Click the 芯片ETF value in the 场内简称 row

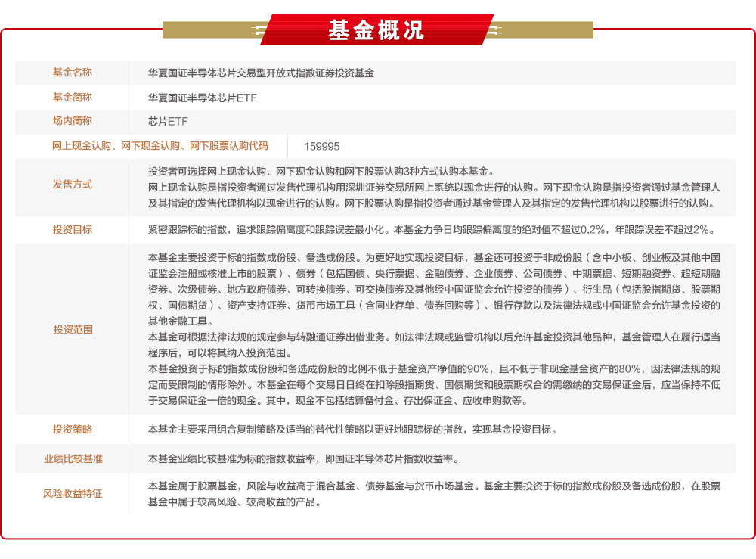click(x=168, y=122)
